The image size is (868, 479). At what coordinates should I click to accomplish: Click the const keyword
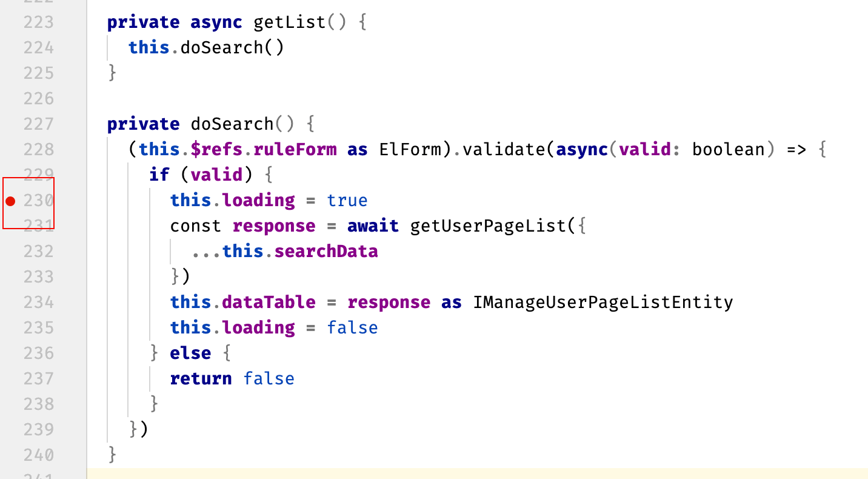pos(196,226)
